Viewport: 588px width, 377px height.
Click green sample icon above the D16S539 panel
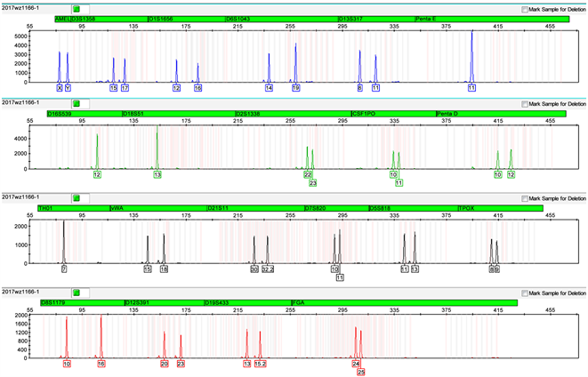point(77,103)
